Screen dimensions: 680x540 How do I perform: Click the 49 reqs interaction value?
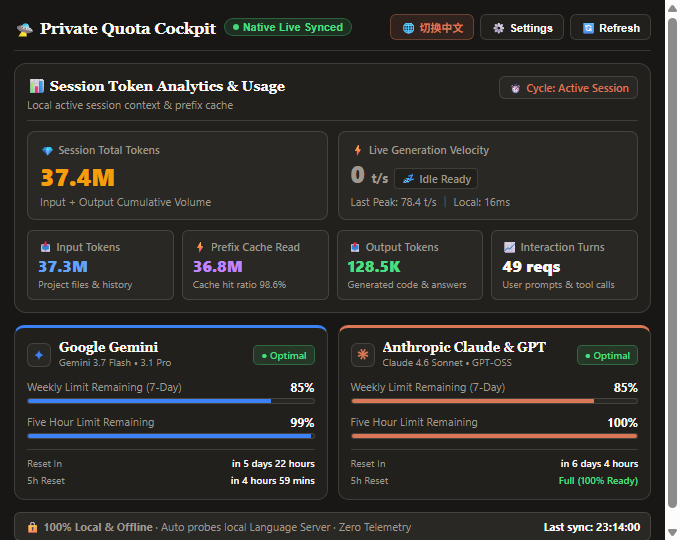point(531,267)
